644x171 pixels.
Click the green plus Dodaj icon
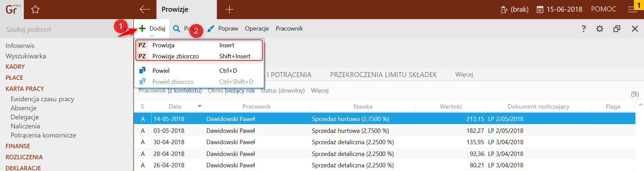click(142, 28)
